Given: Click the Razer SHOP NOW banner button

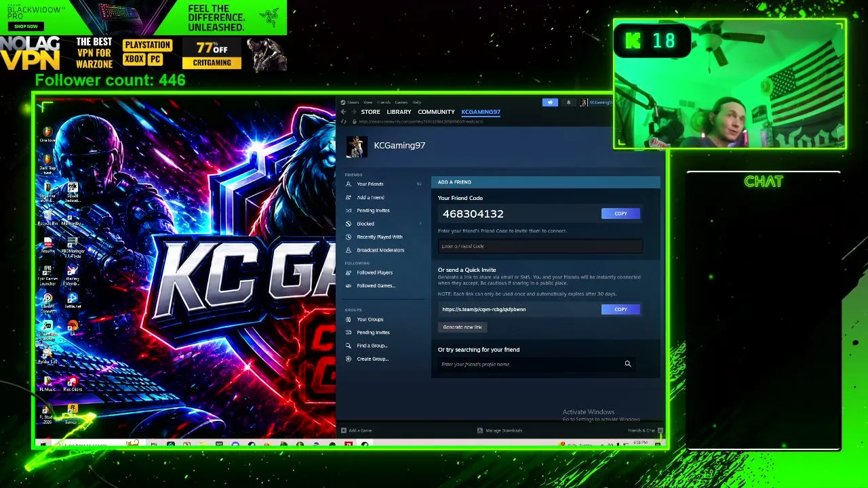Looking at the screenshot, I should pyautogui.click(x=26, y=26).
